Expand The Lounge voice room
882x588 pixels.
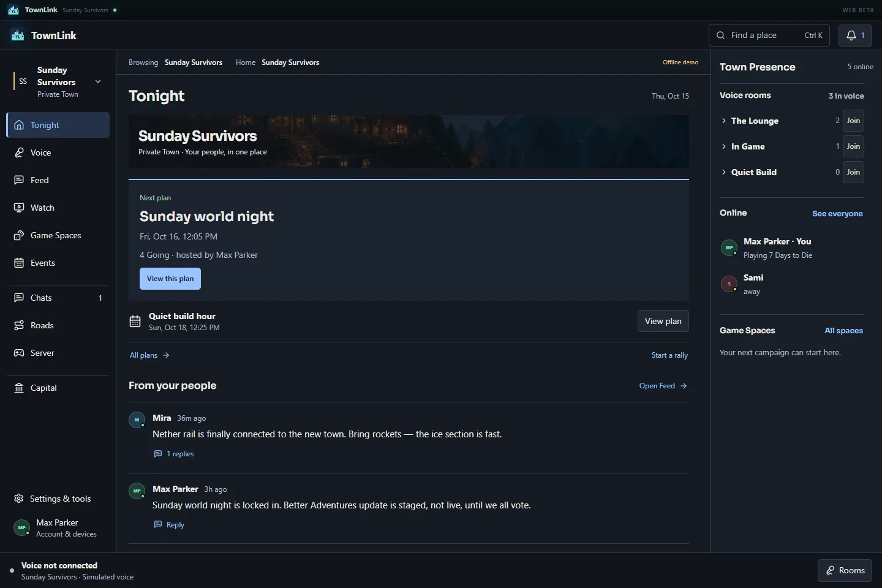point(724,121)
